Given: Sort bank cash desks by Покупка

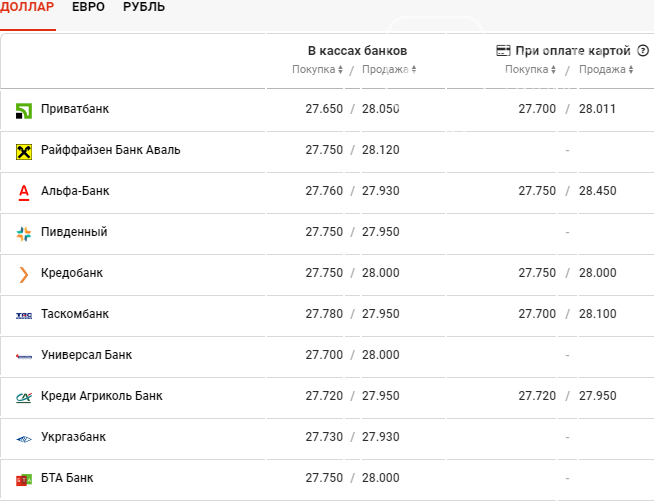Looking at the screenshot, I should (x=317, y=69).
